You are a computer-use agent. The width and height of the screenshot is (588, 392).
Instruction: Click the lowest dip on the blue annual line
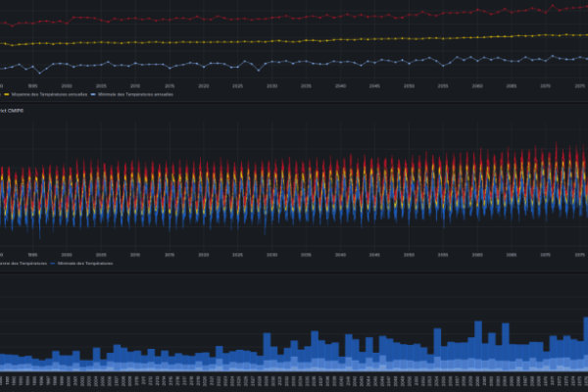tap(39, 73)
